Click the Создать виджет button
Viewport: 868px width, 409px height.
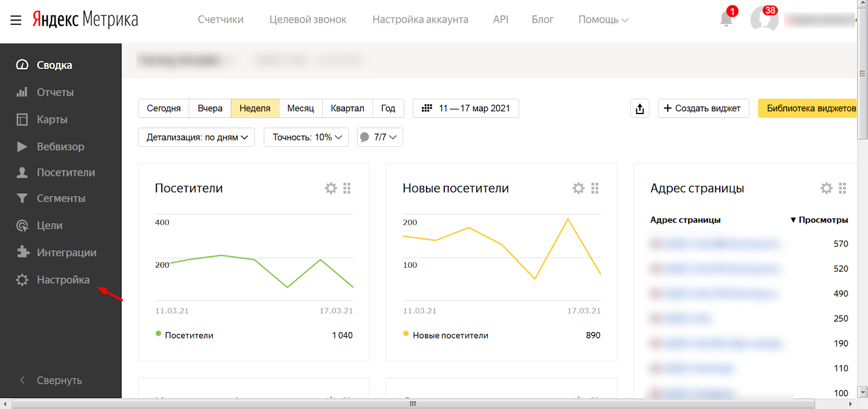(703, 108)
